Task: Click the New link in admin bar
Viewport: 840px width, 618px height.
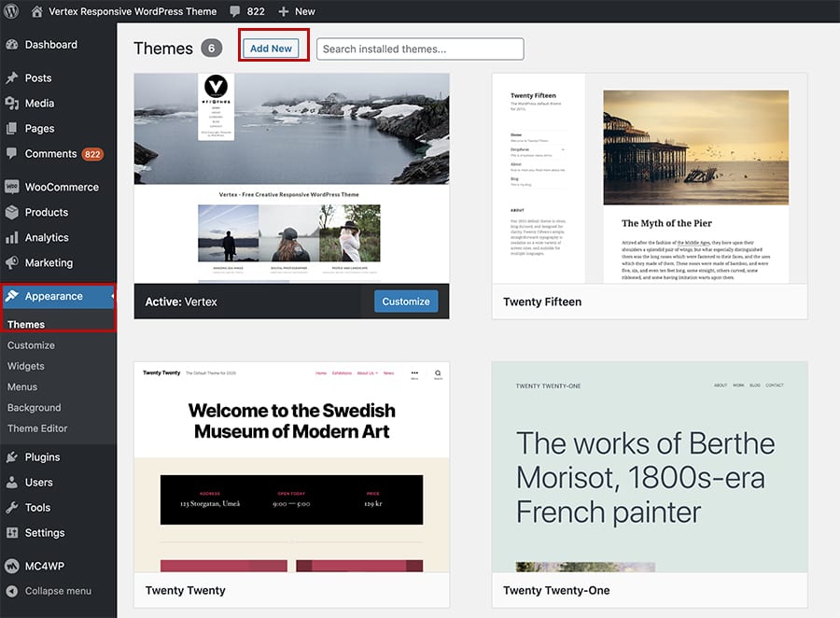Action: [x=305, y=11]
